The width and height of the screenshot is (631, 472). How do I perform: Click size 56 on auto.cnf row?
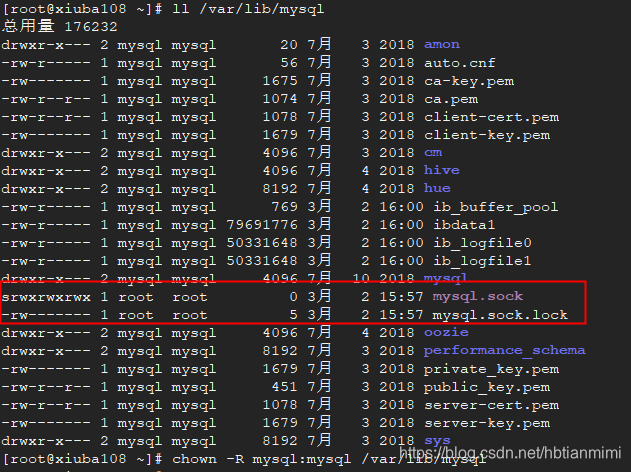point(289,62)
